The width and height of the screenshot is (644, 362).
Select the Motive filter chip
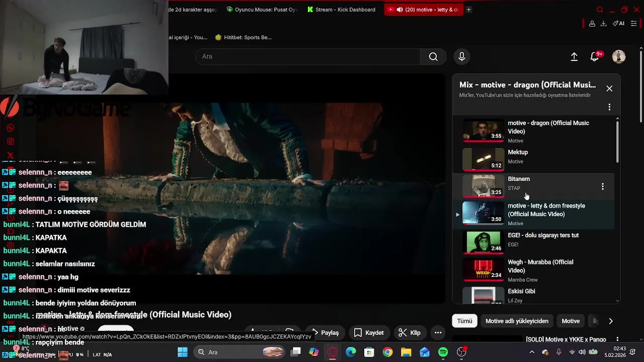(571, 321)
